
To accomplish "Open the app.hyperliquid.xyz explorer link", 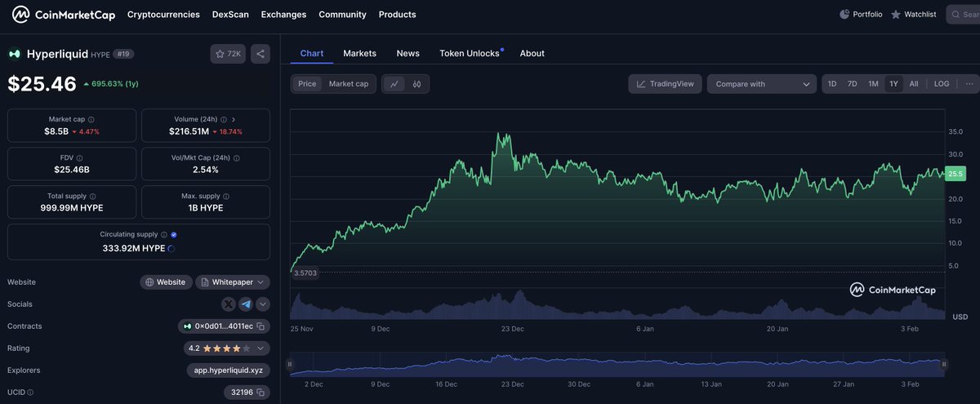I will [228, 371].
